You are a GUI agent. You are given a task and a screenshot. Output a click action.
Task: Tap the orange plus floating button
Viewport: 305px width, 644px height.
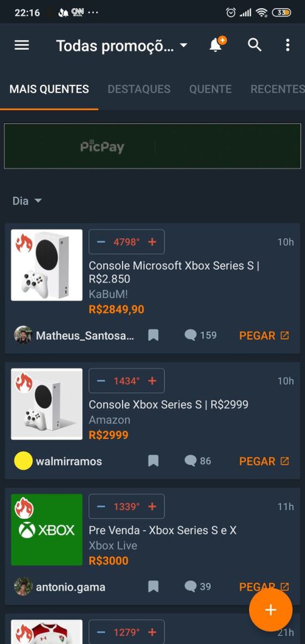pos(270,609)
